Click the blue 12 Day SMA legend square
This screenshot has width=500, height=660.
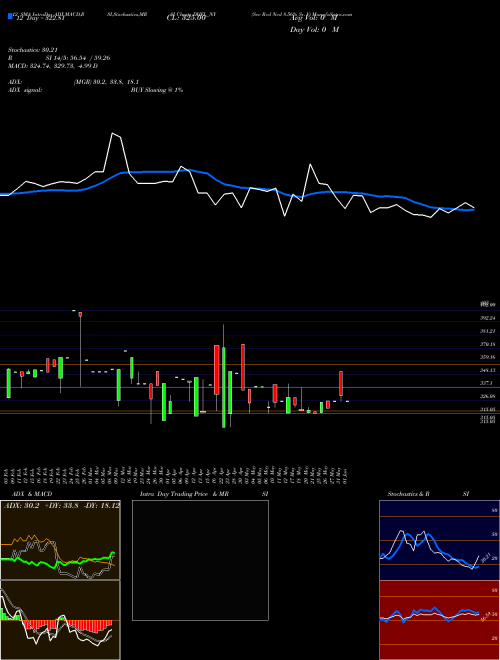(x=10, y=16)
